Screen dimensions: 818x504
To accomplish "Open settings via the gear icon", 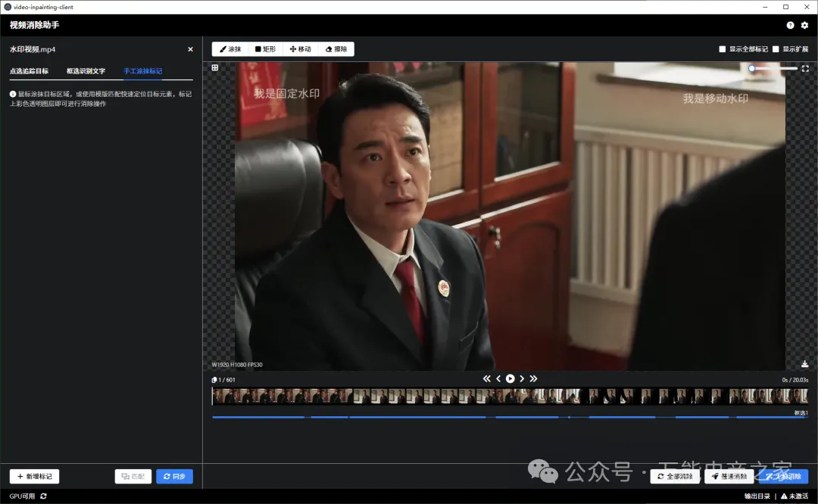I will coord(804,25).
